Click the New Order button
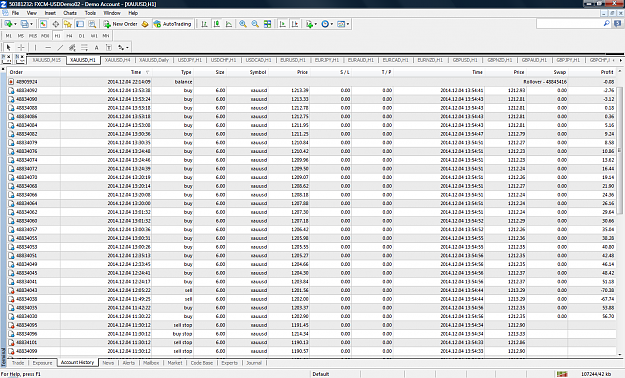Viewport: 625px width, 378px height. point(120,24)
